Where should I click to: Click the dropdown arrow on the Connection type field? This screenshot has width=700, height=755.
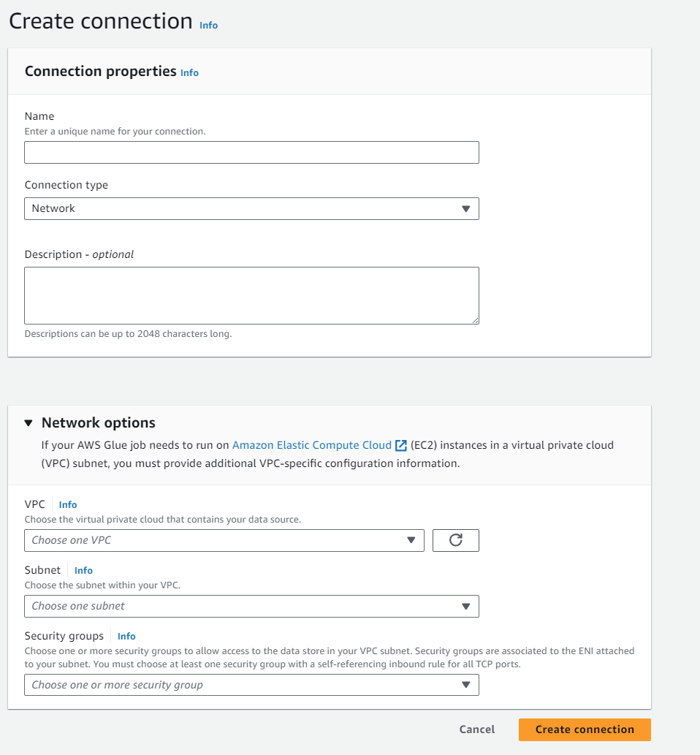point(466,208)
